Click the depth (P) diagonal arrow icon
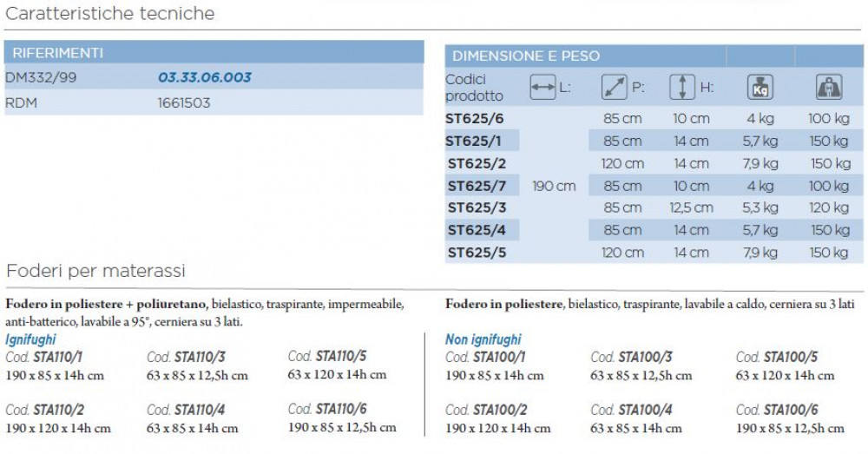This screenshot has width=868, height=454. click(x=614, y=88)
